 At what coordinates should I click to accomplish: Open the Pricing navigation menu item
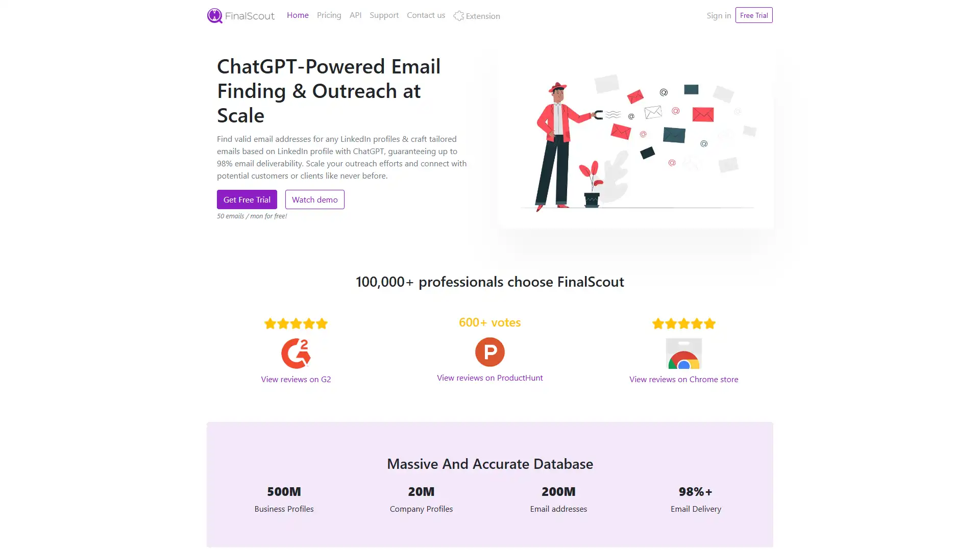coord(329,15)
